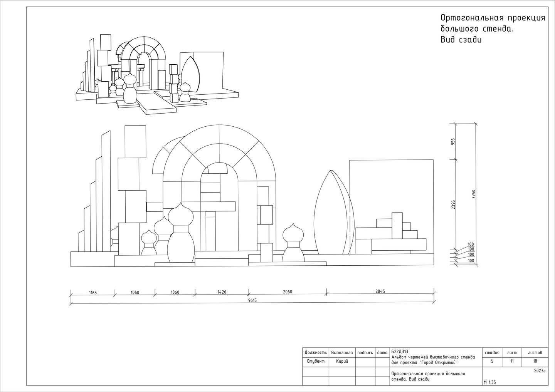The image size is (555, 392).
Task: Click the drawing name in the title block
Action: pyautogui.click(x=428, y=377)
